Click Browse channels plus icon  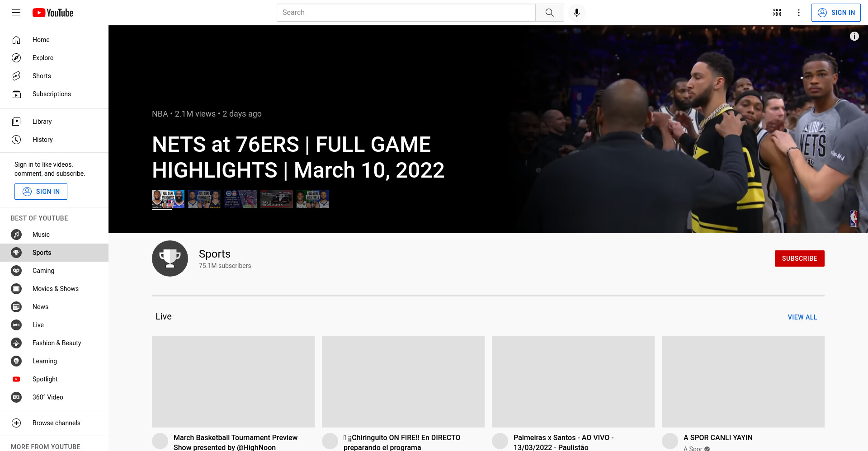click(x=16, y=423)
